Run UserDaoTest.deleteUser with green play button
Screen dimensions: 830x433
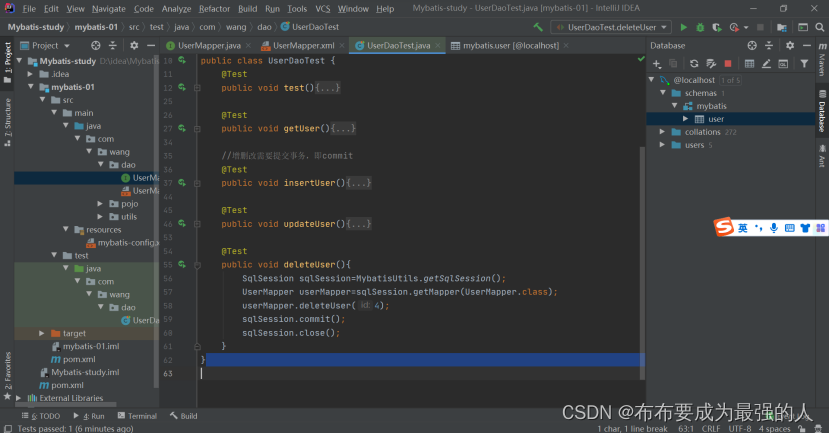(683, 27)
